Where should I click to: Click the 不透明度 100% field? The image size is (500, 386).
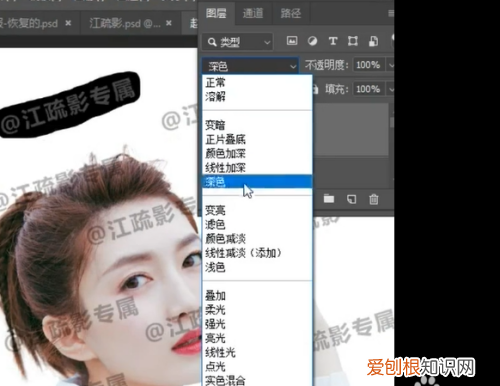coord(369,65)
